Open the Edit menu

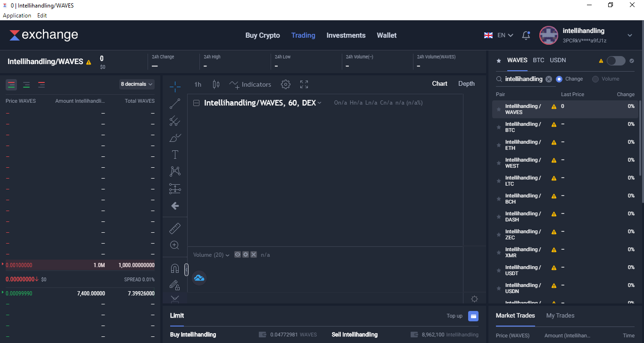tap(42, 16)
